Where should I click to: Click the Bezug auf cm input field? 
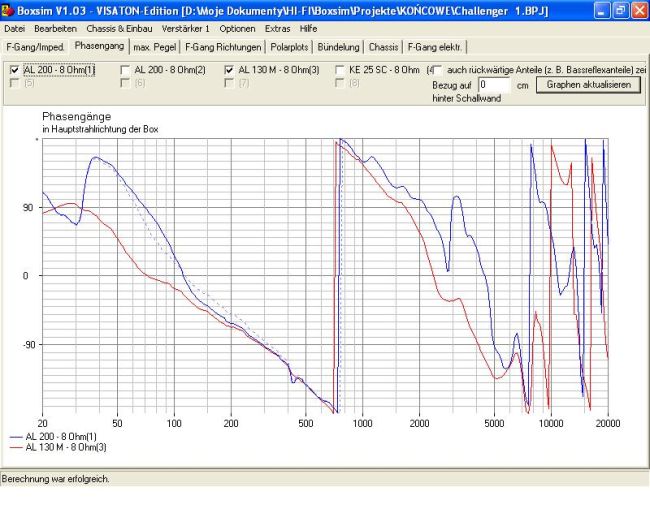pyautogui.click(x=494, y=85)
